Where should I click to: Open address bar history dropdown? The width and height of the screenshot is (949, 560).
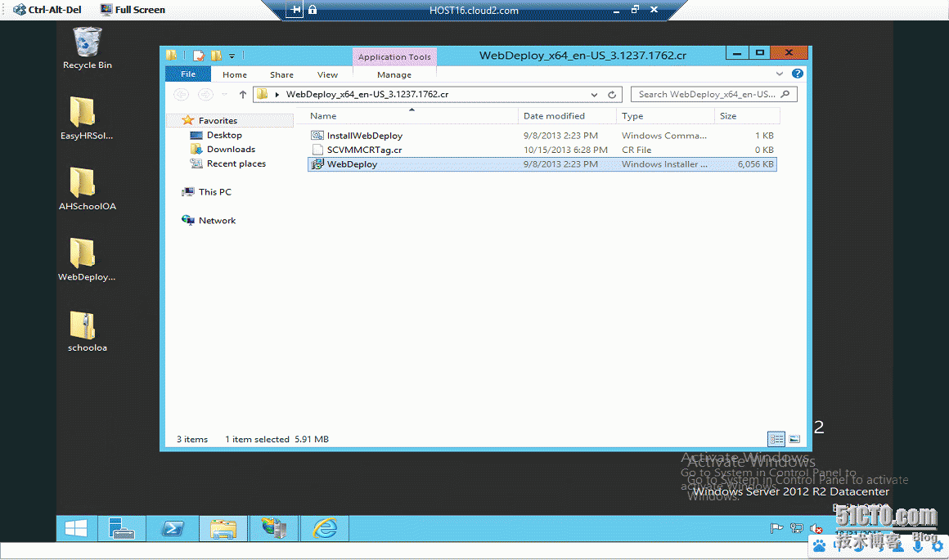click(x=594, y=94)
